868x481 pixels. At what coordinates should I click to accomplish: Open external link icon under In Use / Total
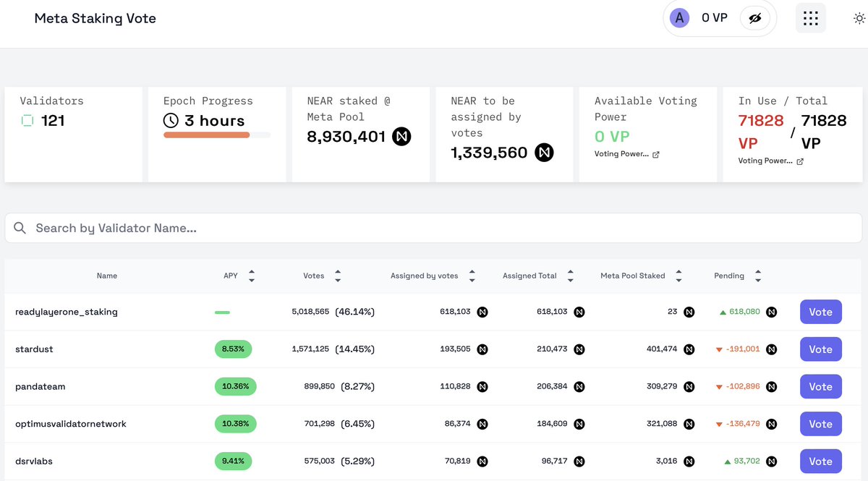coord(799,161)
